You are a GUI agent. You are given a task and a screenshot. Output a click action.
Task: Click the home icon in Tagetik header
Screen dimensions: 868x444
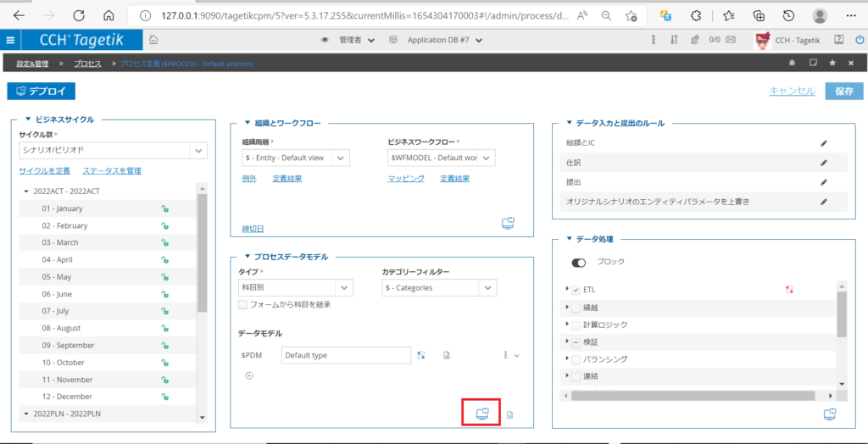[153, 40]
